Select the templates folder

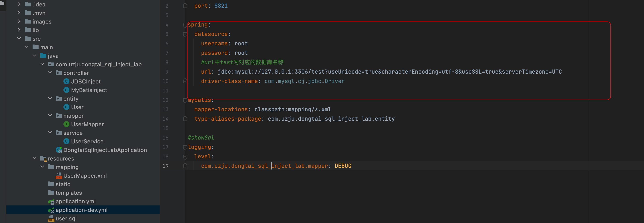click(x=69, y=193)
